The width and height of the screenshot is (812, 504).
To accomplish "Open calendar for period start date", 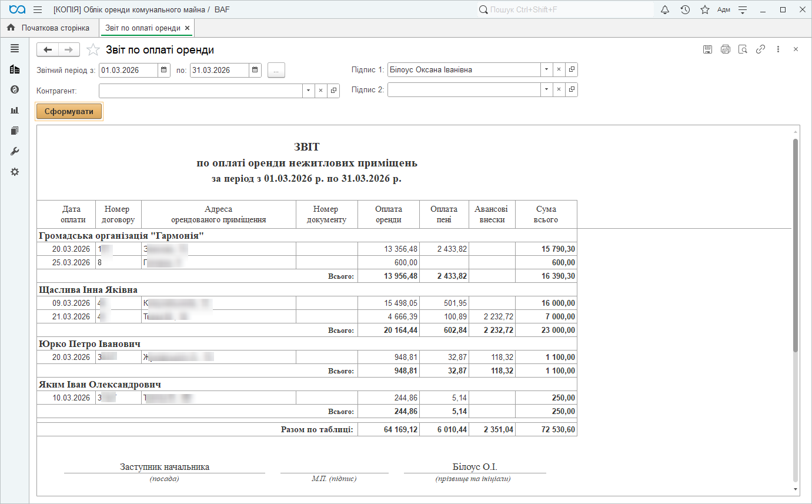I will coord(164,70).
